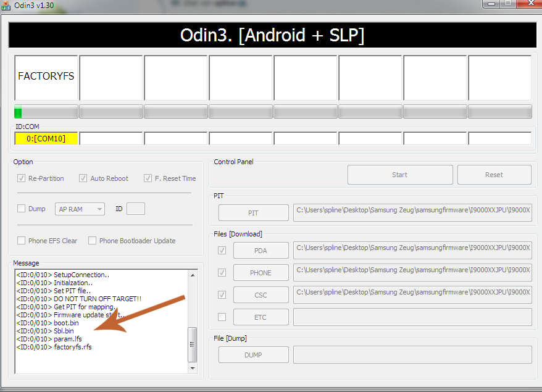
Task: Toggle the Re-Partition checkbox
Action: pyautogui.click(x=22, y=178)
